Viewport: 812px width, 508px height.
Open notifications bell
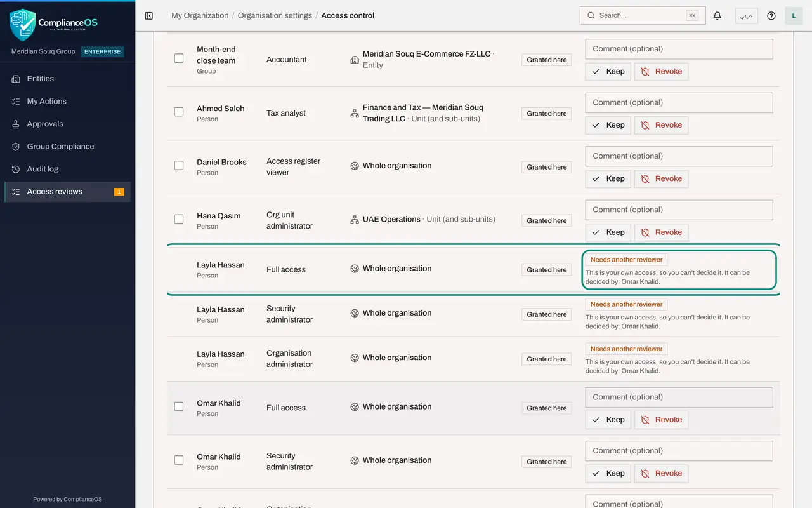click(x=717, y=16)
